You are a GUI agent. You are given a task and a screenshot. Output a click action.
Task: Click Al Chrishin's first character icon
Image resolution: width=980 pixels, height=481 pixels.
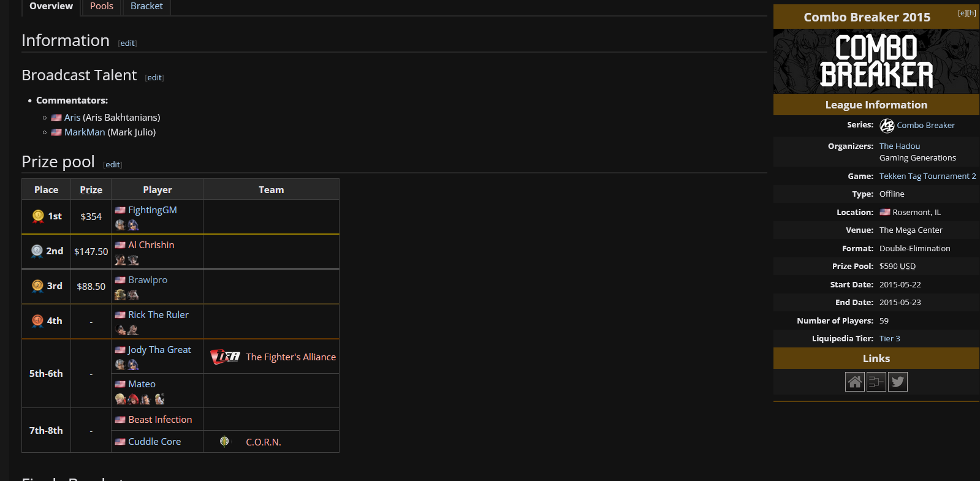[120, 260]
